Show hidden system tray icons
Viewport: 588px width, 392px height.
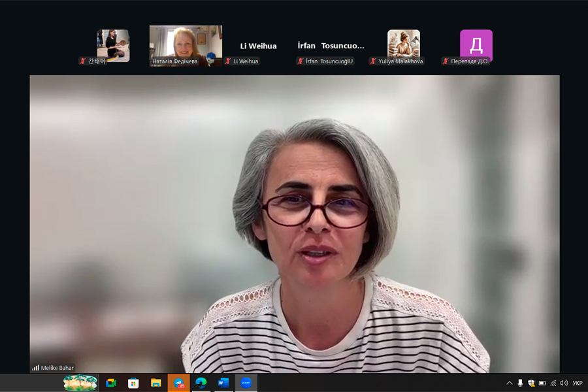pos(509,383)
